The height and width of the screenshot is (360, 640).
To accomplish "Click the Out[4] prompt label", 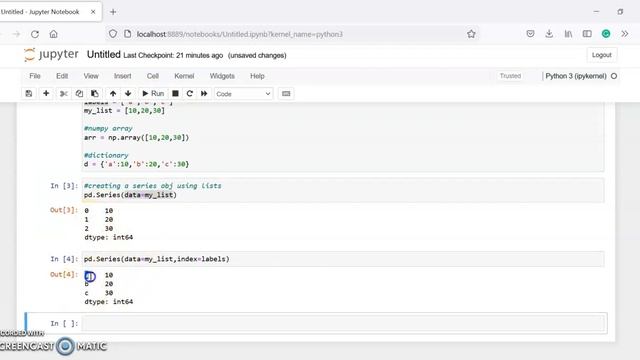I will [64, 274].
